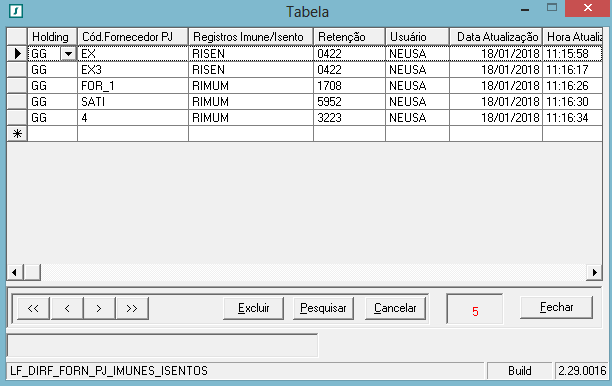Minimize the Tabela window
Viewport: 612px width, 386px height.
coord(525,9)
